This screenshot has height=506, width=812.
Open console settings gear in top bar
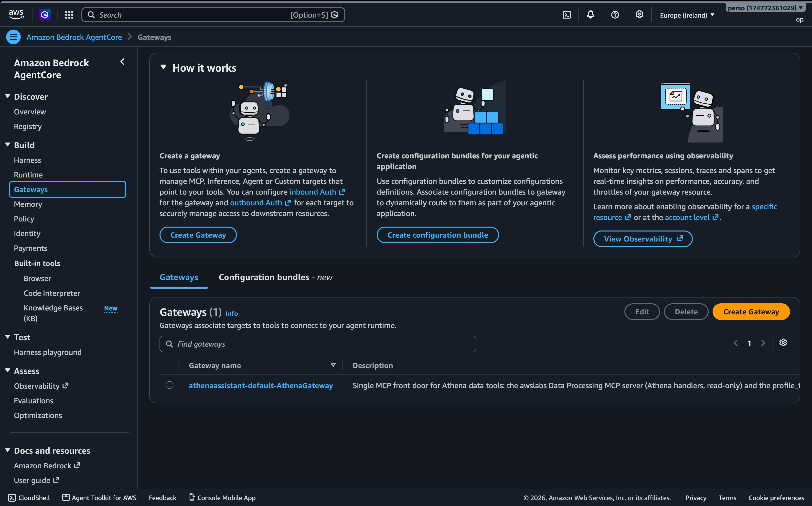[x=639, y=14]
